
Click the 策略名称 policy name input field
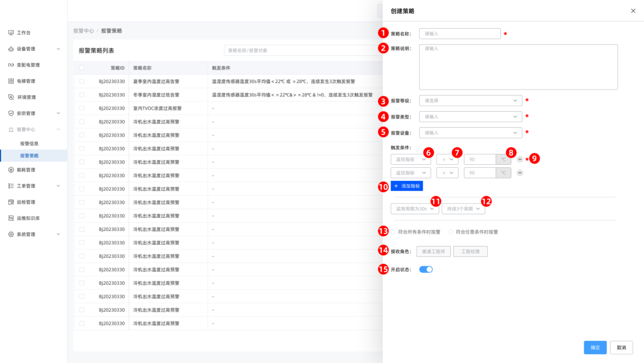pyautogui.click(x=460, y=33)
